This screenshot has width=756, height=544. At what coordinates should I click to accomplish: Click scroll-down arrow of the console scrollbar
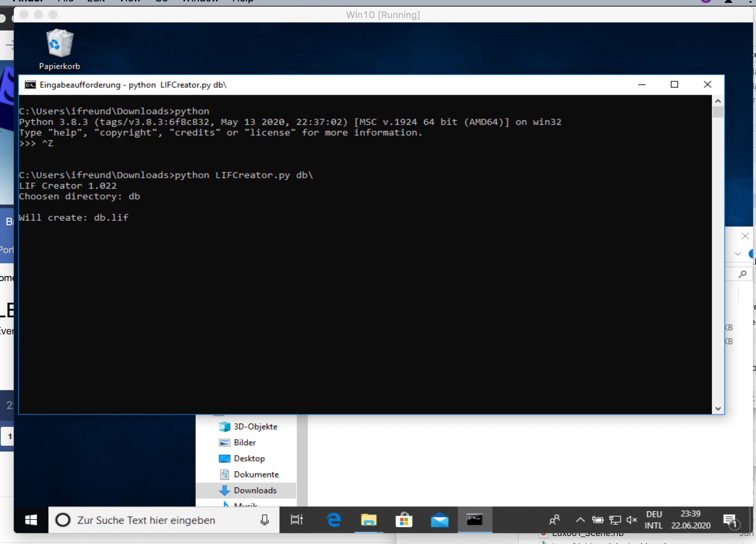718,409
